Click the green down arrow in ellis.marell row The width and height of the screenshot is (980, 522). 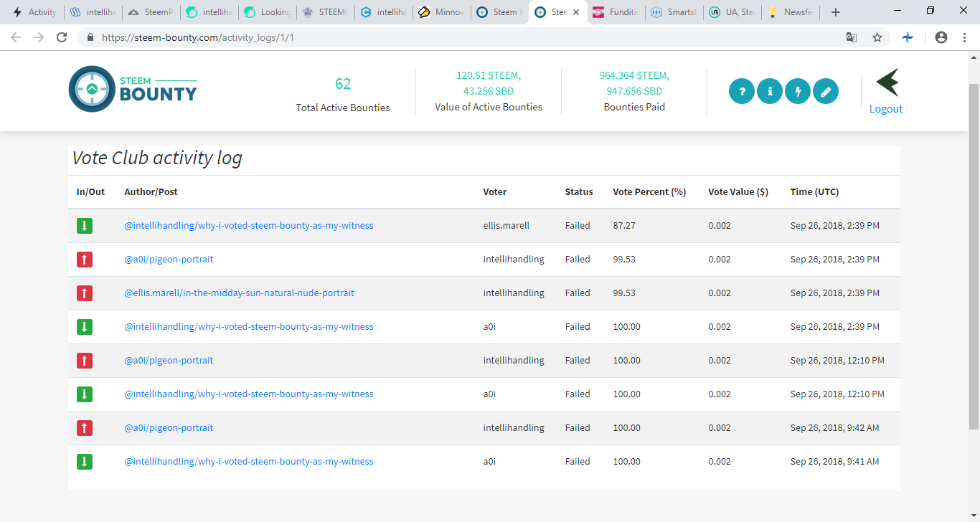click(85, 226)
